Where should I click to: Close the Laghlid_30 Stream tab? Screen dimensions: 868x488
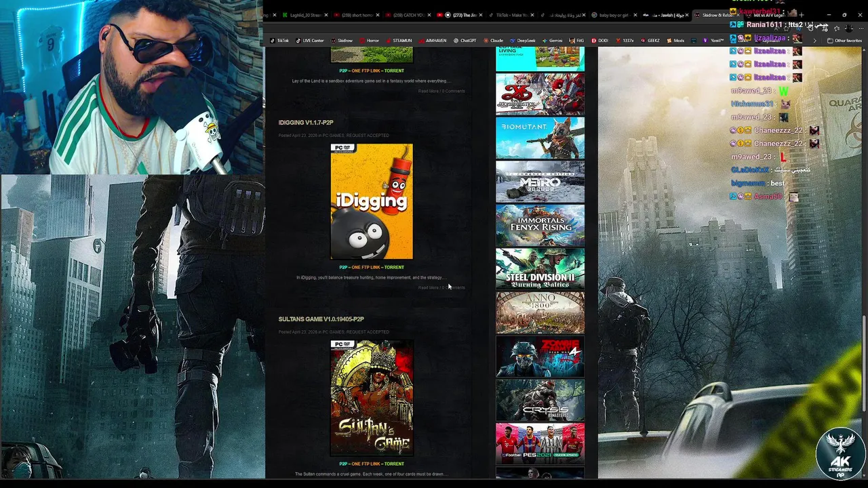coord(326,15)
